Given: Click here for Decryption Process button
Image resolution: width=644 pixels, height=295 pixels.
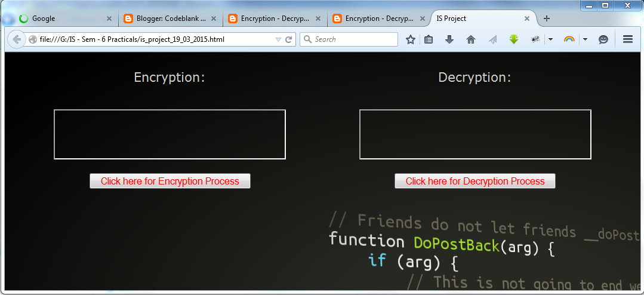Looking at the screenshot, I should click(475, 181).
